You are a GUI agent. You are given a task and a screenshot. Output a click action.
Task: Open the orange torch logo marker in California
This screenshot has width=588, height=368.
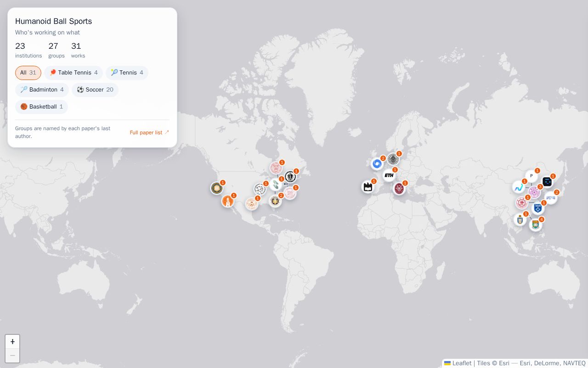(228, 201)
